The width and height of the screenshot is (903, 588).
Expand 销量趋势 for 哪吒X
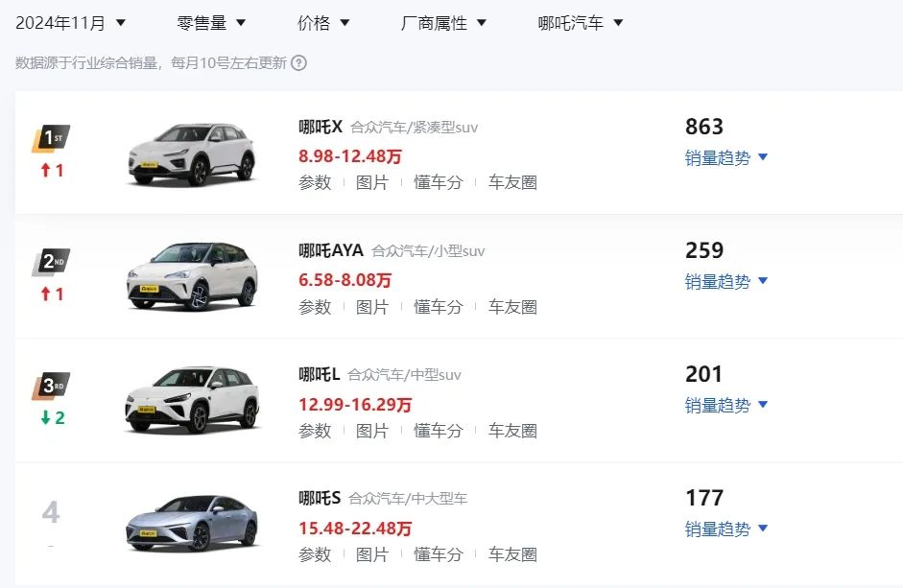click(726, 157)
